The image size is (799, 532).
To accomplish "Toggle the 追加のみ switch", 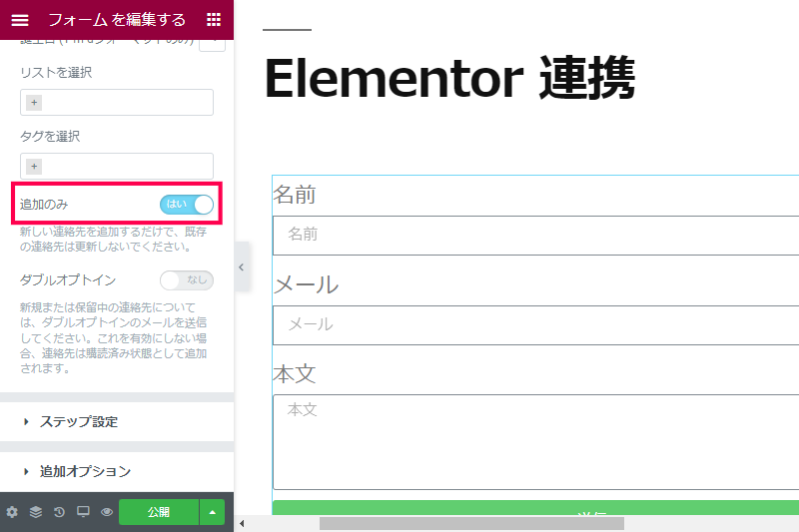I will (x=187, y=205).
